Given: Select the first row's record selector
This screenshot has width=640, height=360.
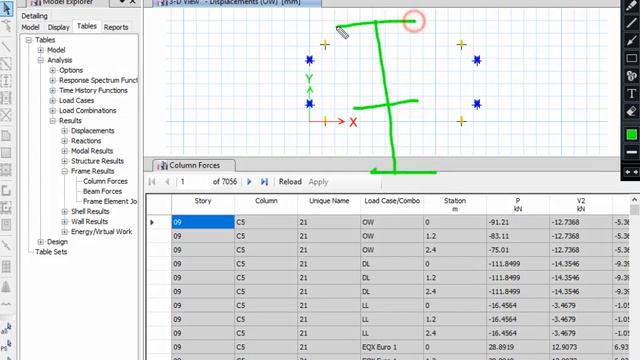Looking at the screenshot, I should tap(159, 222).
